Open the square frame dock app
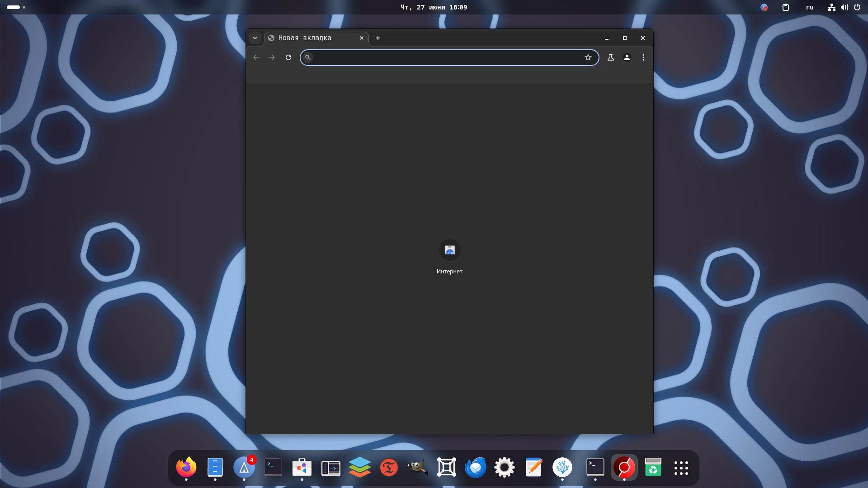This screenshot has width=868, height=488. coord(447,467)
